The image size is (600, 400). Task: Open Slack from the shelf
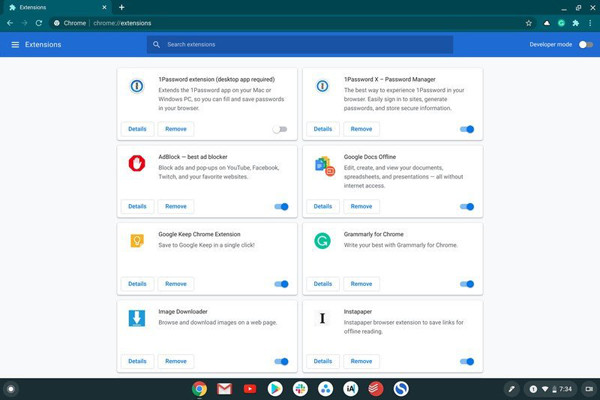pos(300,389)
